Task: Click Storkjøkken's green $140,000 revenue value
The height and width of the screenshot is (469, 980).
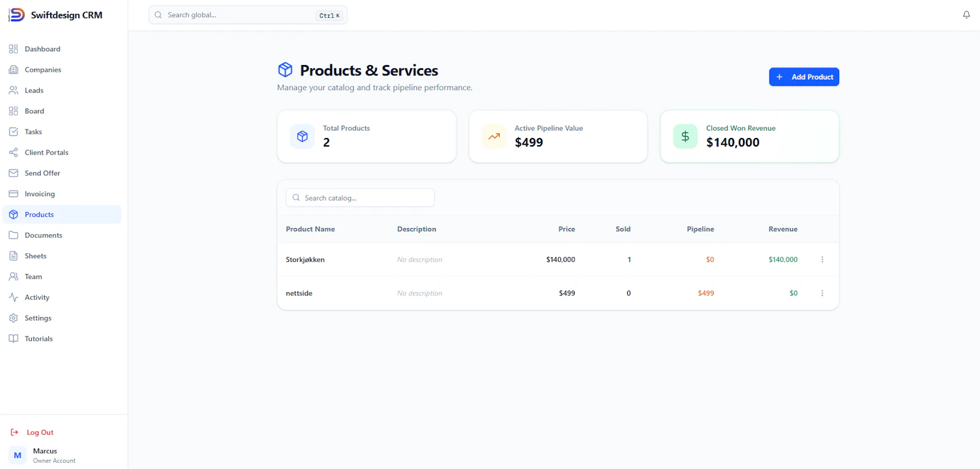Action: (783, 259)
